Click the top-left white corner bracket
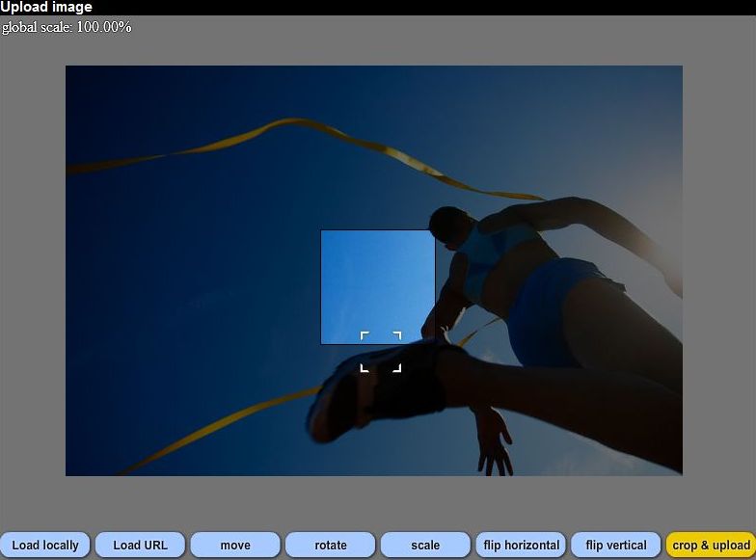The width and height of the screenshot is (756, 560). [x=364, y=334]
